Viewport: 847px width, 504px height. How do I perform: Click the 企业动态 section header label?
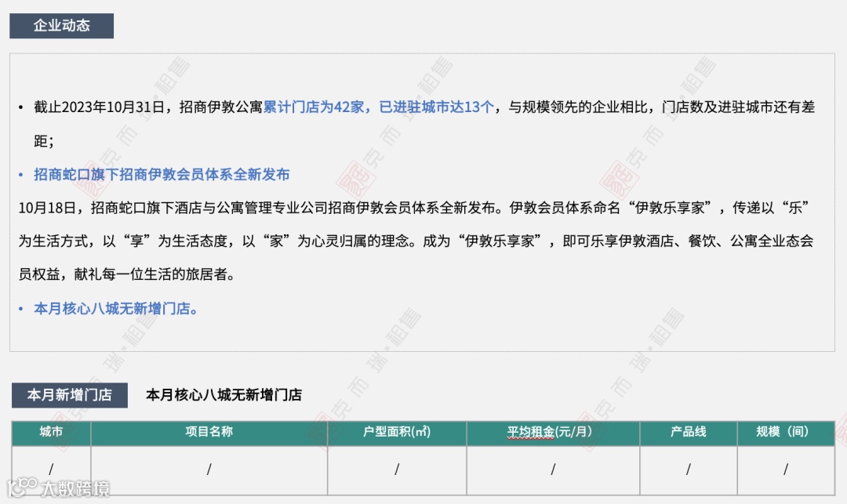(x=62, y=25)
